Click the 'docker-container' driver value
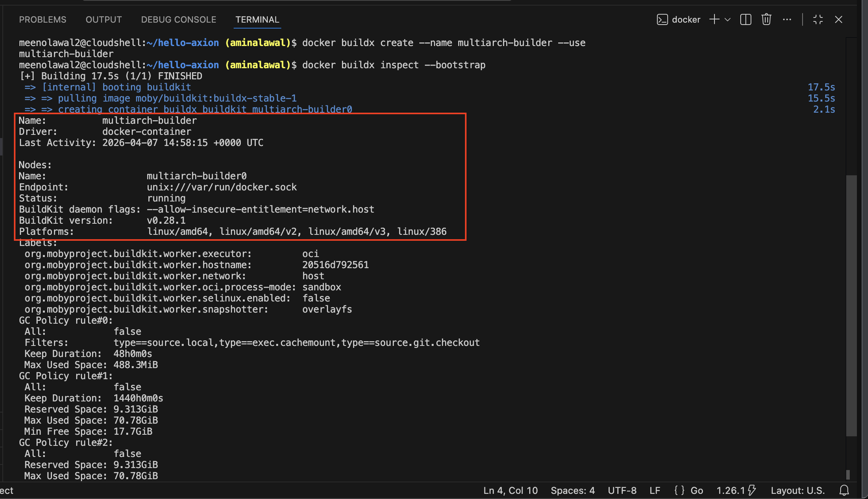 pos(147,132)
